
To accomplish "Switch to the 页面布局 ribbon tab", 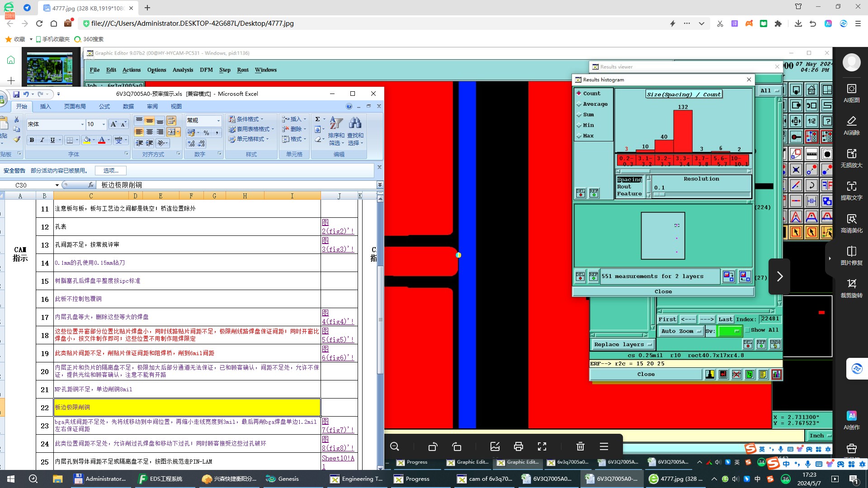I will [75, 107].
